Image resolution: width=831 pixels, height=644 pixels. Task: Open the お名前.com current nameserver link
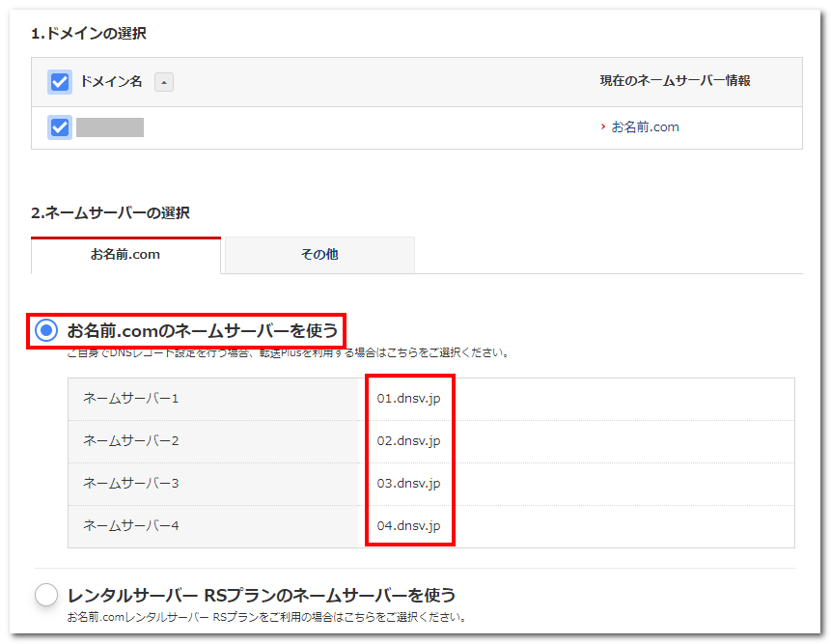point(645,127)
